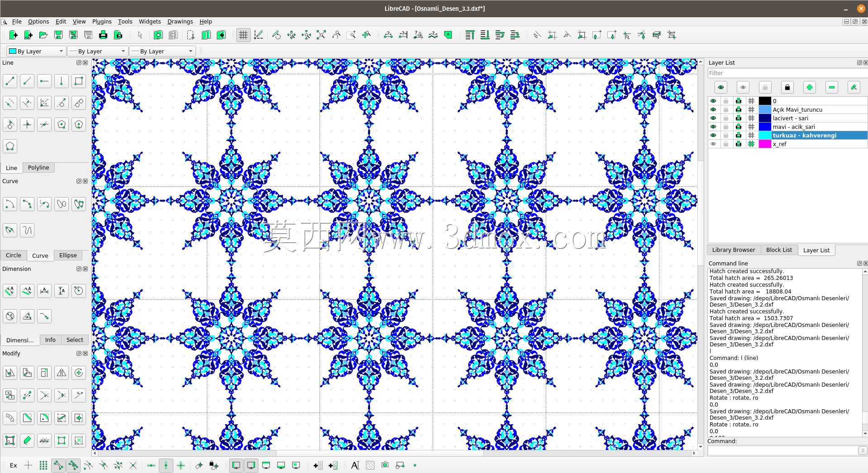
Task: Close the Line tool panel
Action: pyautogui.click(x=86, y=63)
